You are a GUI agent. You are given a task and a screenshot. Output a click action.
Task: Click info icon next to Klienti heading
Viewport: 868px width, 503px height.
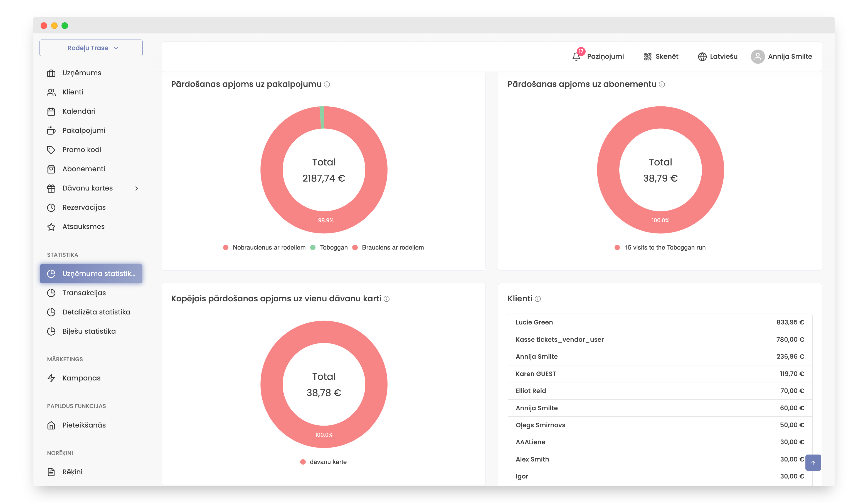point(538,299)
